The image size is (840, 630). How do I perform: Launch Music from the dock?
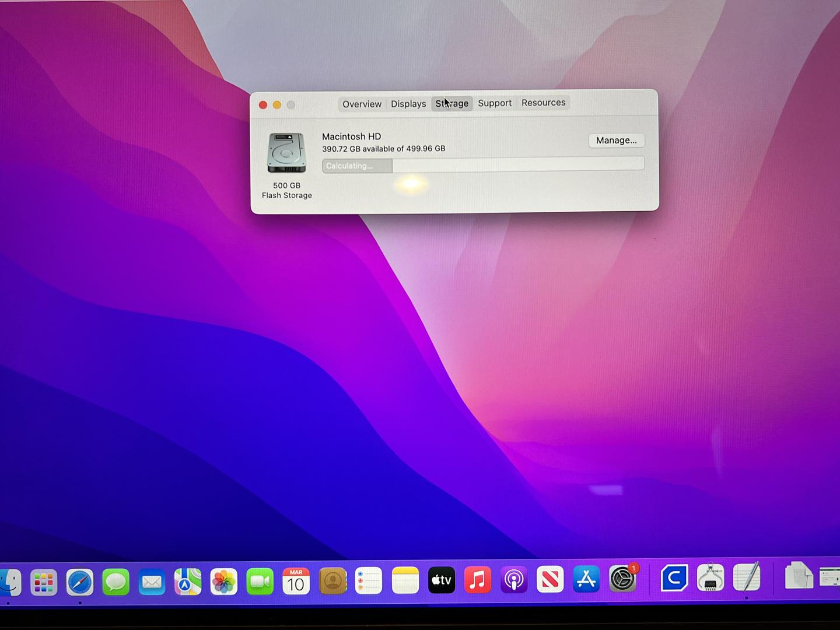pos(478,580)
